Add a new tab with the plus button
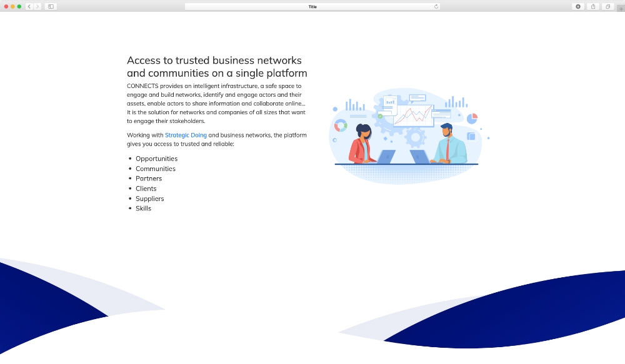Screen dimensions: 625x364 click(x=621, y=9)
